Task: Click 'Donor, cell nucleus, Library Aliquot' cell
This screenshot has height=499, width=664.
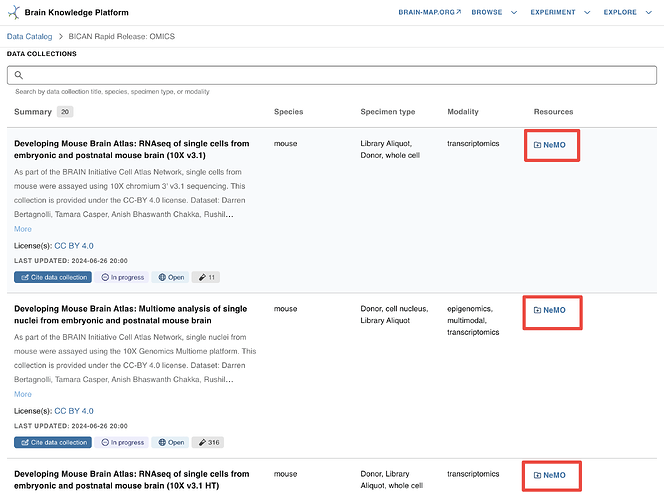Action: (394, 315)
